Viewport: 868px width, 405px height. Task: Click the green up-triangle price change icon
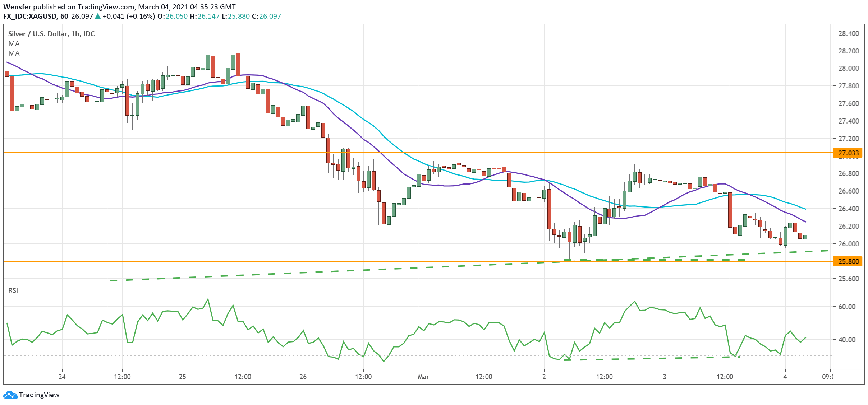(97, 16)
